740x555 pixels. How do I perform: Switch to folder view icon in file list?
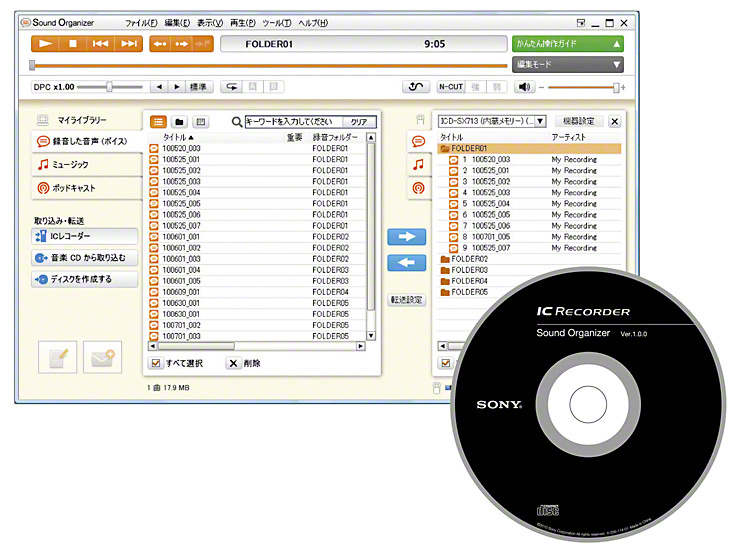(x=179, y=121)
